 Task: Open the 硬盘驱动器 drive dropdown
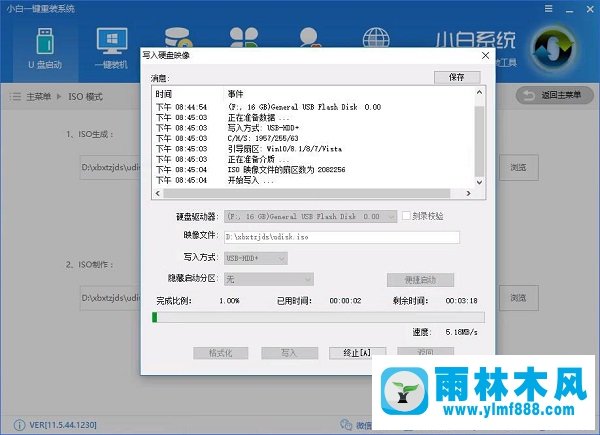pyautogui.click(x=310, y=217)
